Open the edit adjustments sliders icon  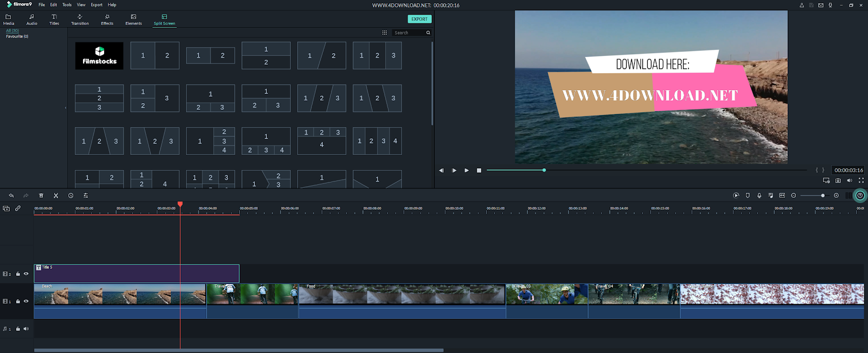pos(86,196)
